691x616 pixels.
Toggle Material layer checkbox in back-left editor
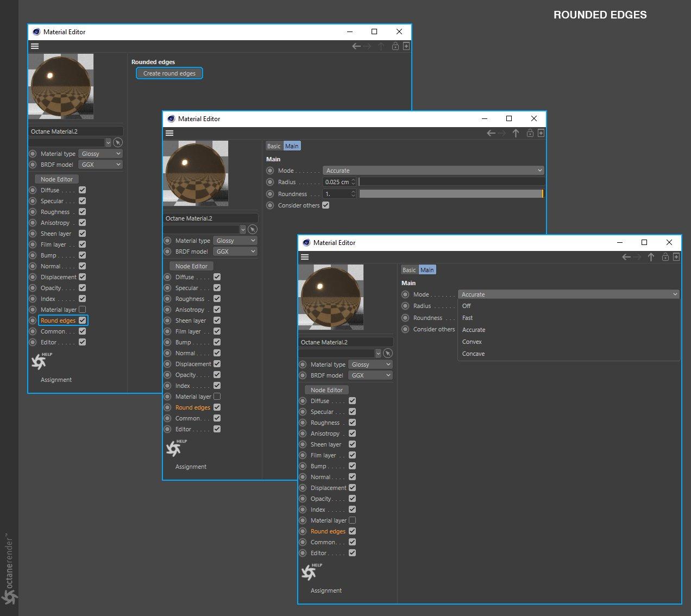click(x=83, y=310)
